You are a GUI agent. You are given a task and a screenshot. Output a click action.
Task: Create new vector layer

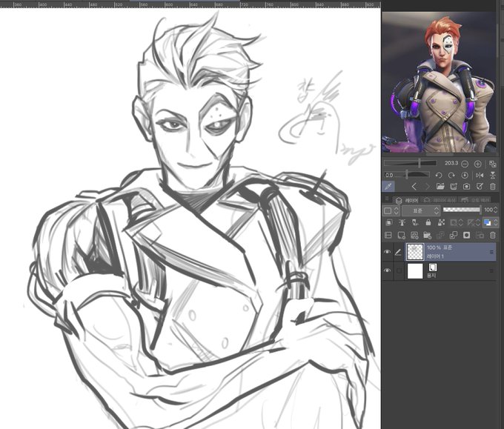tap(414, 235)
